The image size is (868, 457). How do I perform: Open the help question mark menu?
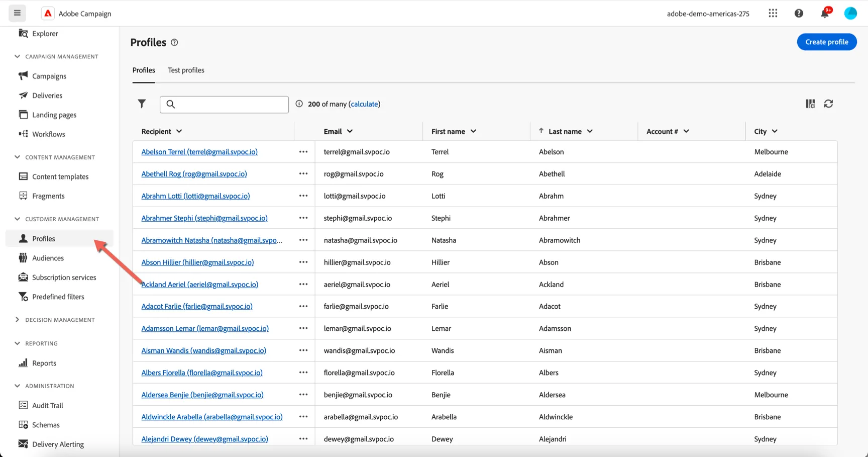(799, 13)
